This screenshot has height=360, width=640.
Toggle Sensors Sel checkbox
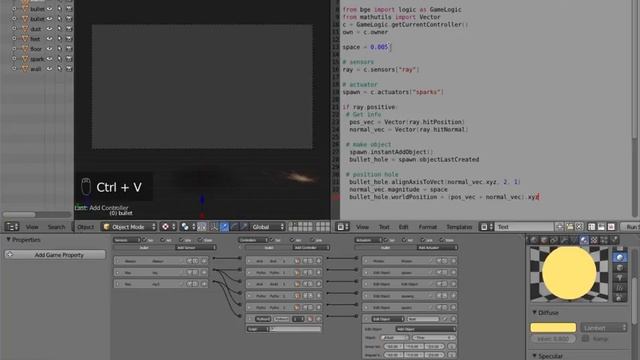pyautogui.click(x=144, y=240)
